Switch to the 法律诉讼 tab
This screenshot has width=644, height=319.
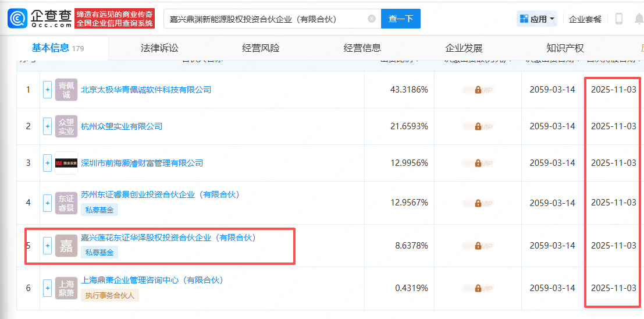tap(159, 48)
